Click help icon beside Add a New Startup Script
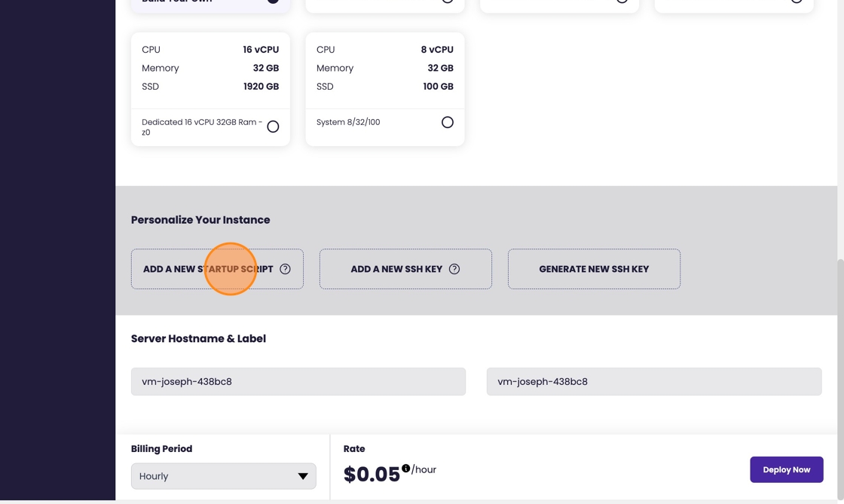This screenshot has height=504, width=844. [285, 269]
